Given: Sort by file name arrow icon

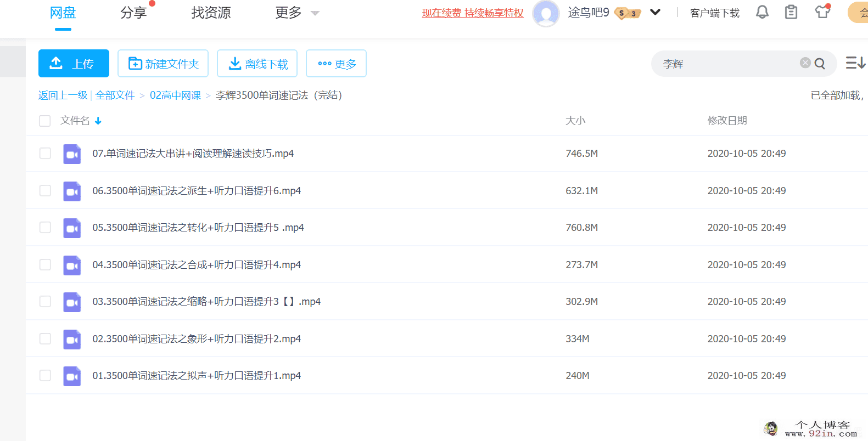Looking at the screenshot, I should (98, 121).
